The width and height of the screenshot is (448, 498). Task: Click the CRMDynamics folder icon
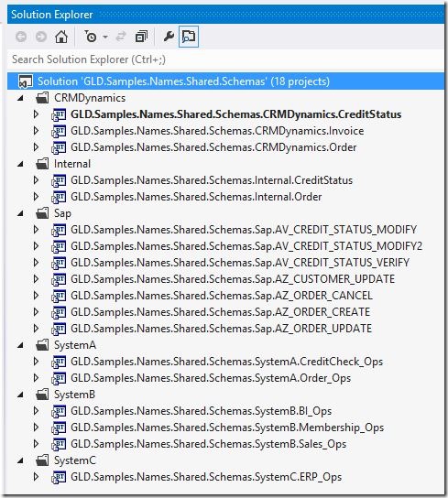pos(42,98)
